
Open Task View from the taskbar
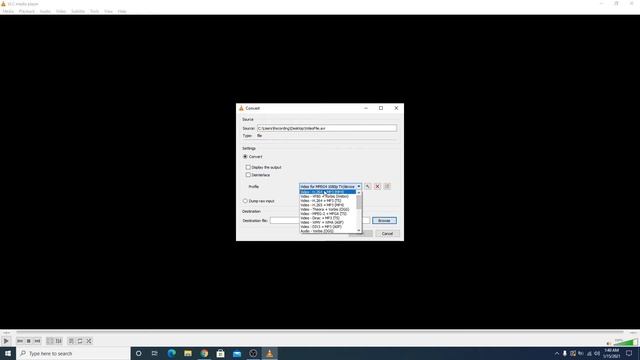[x=155, y=353]
